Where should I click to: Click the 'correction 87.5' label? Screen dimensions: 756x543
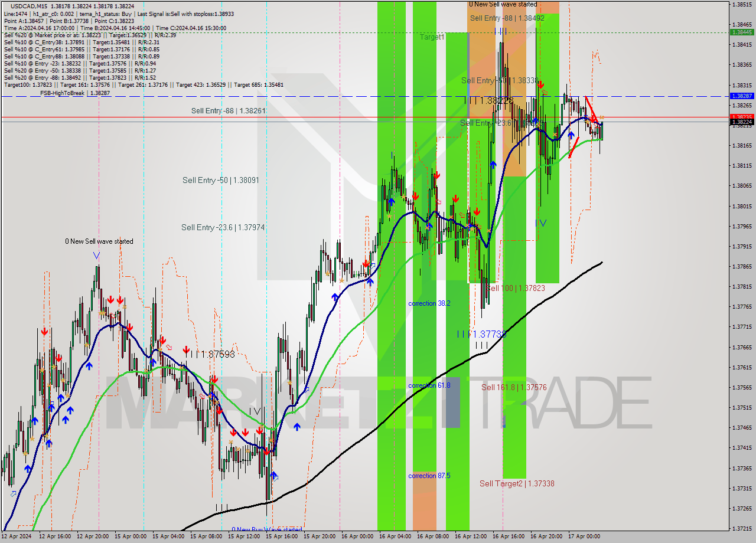coord(429,476)
